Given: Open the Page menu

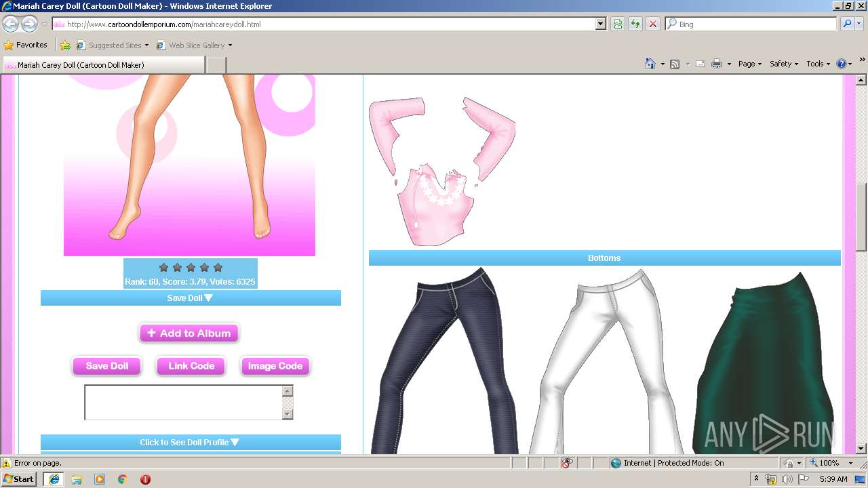Looking at the screenshot, I should tap(750, 64).
